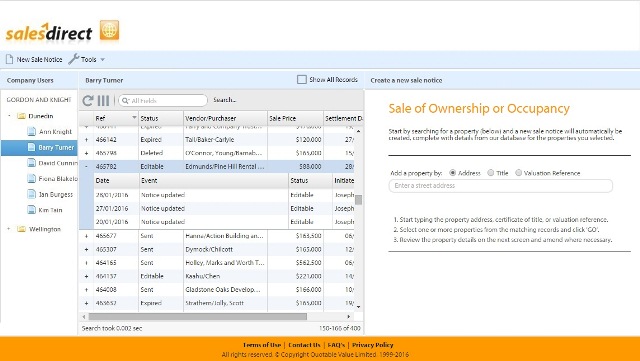Open the column chooser bars icon
Image resolution: width=640 pixels, height=361 pixels.
pyautogui.click(x=103, y=100)
